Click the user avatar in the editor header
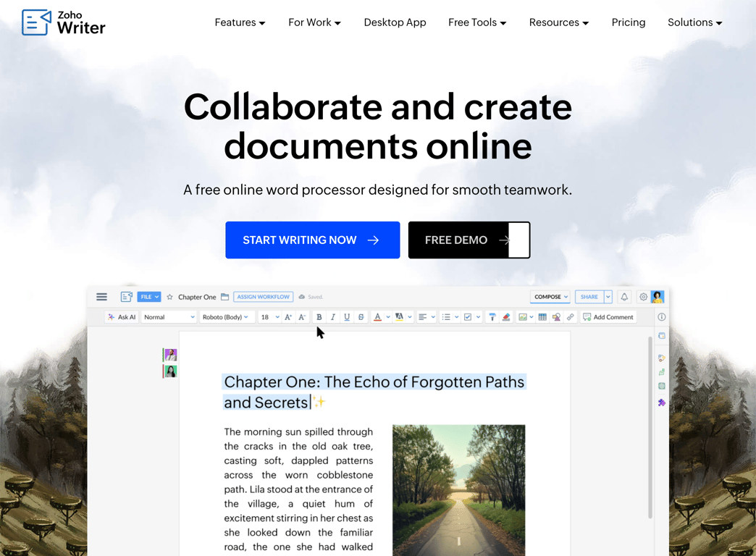Image resolution: width=756 pixels, height=556 pixels. point(657,297)
